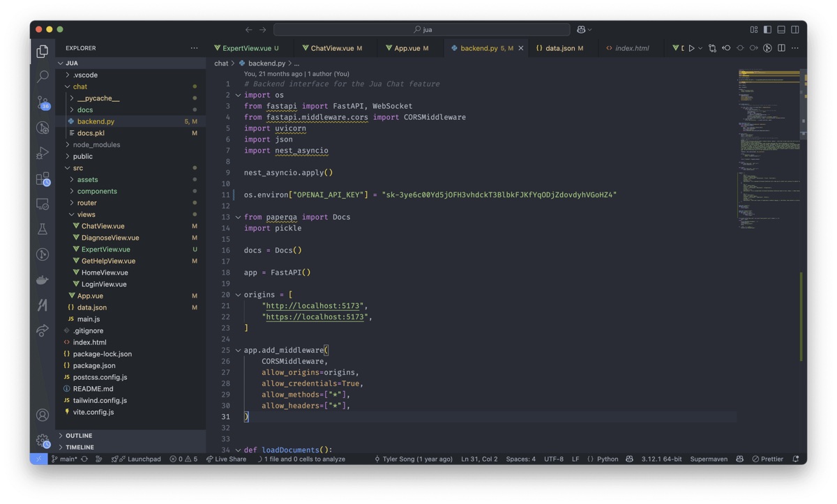
Task: Open the Compare Changes icon in editor toolbar
Action: click(x=712, y=48)
